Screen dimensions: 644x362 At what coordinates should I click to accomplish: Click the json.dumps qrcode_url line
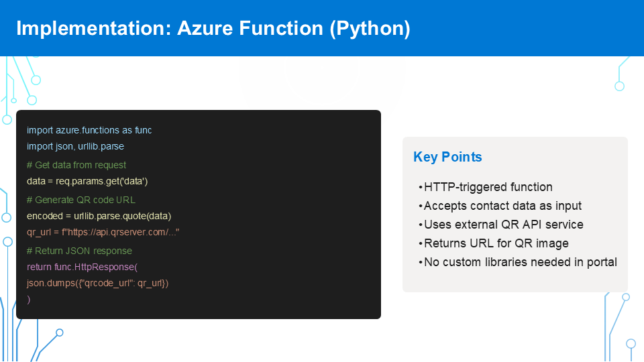[x=97, y=283]
